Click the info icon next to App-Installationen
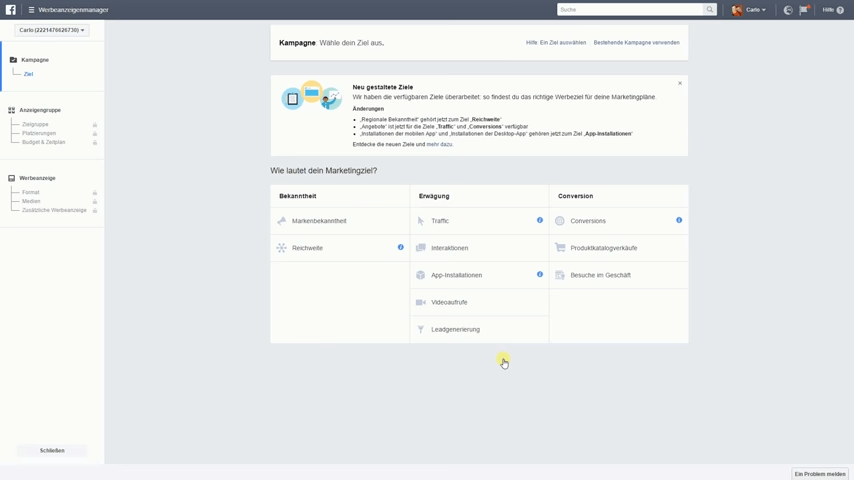Viewport: 854px width, 480px height. pyautogui.click(x=540, y=274)
